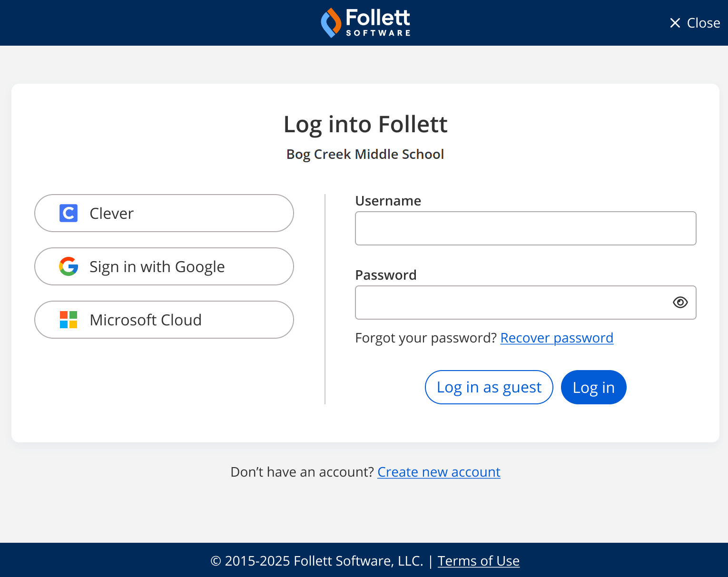Click into the Password field

point(500,303)
